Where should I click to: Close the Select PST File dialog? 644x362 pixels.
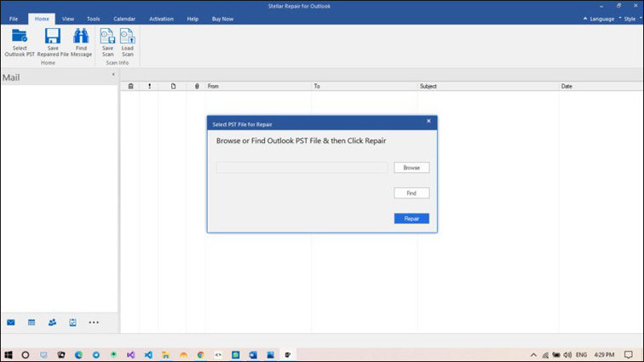click(428, 121)
